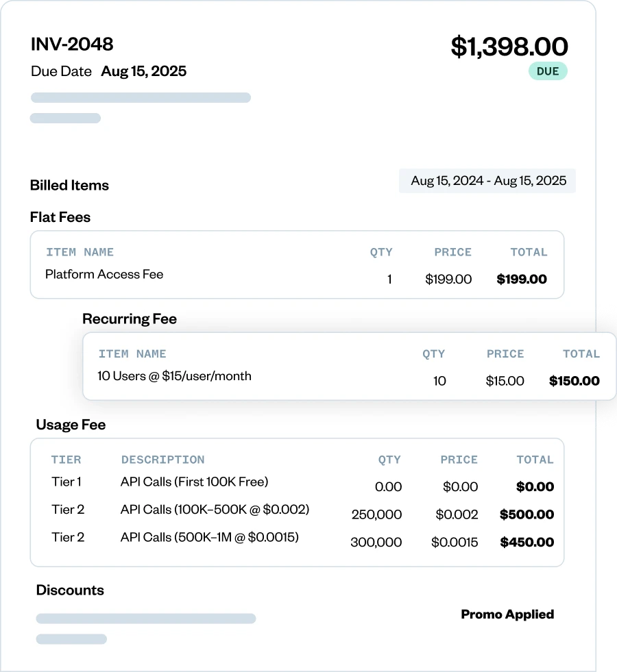Click the $150.00 recurring fee total
This screenshot has width=617, height=672.
[574, 381]
